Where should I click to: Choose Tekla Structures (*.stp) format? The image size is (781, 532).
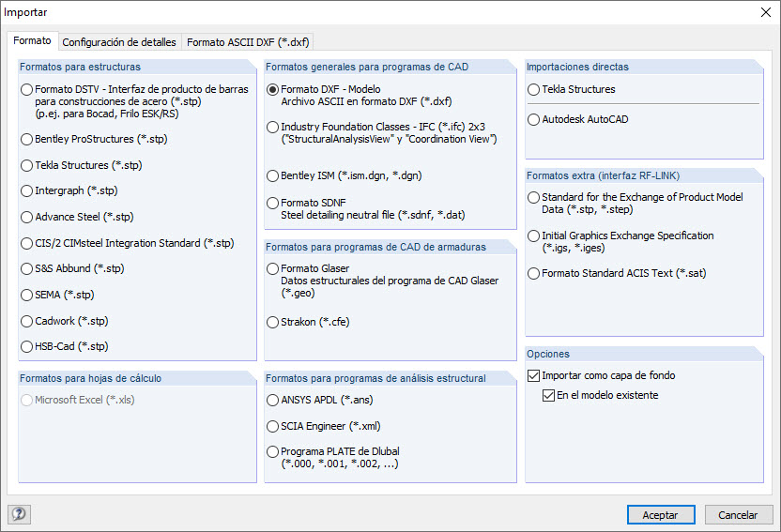tap(27, 165)
